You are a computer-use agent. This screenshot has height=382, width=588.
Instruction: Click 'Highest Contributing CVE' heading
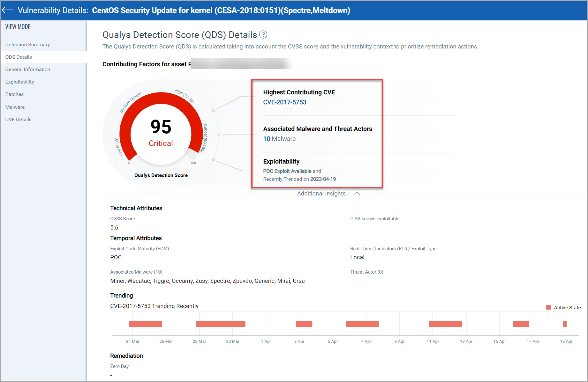pyautogui.click(x=299, y=92)
